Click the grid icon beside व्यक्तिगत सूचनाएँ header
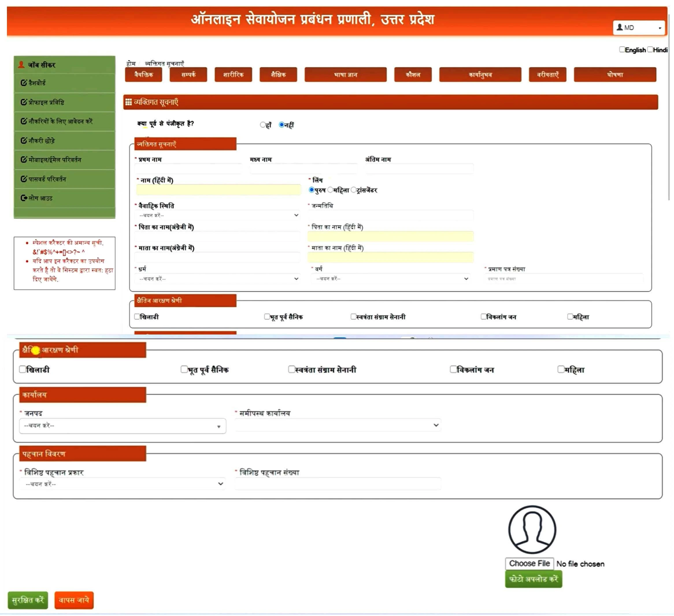674x616 pixels. pos(128,102)
